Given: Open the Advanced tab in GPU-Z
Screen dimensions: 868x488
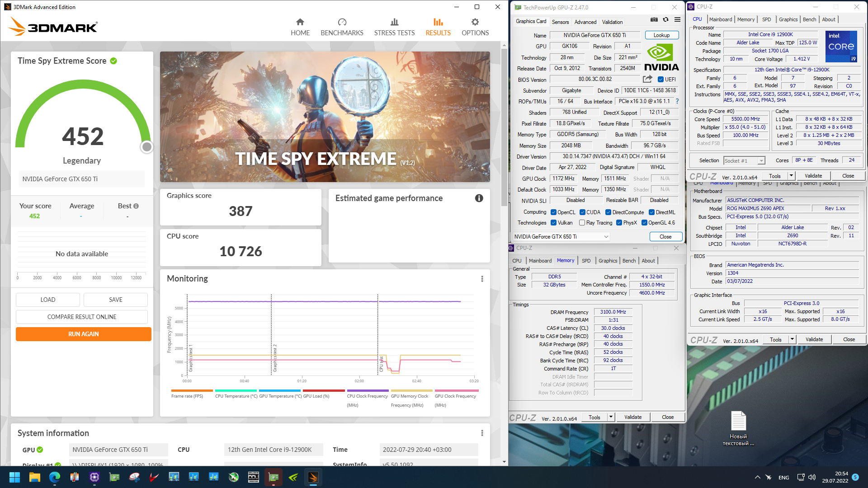Looking at the screenshot, I should [585, 22].
